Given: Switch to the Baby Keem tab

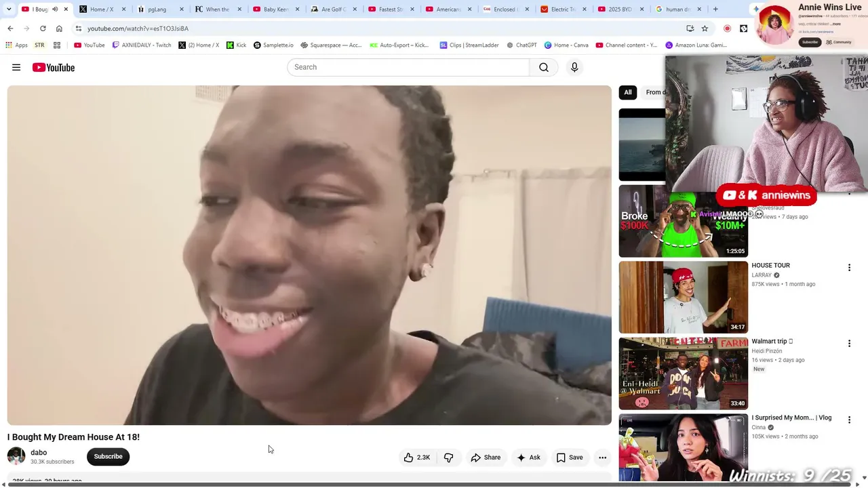Looking at the screenshot, I should point(275,9).
